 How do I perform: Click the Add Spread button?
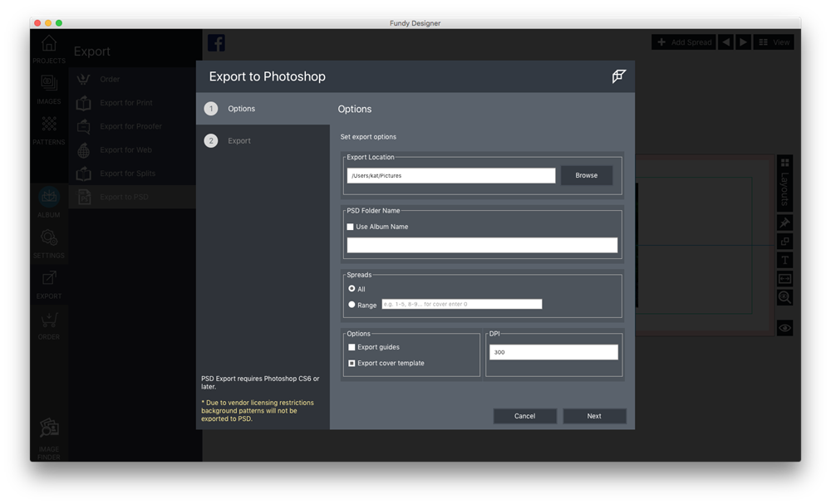[684, 42]
